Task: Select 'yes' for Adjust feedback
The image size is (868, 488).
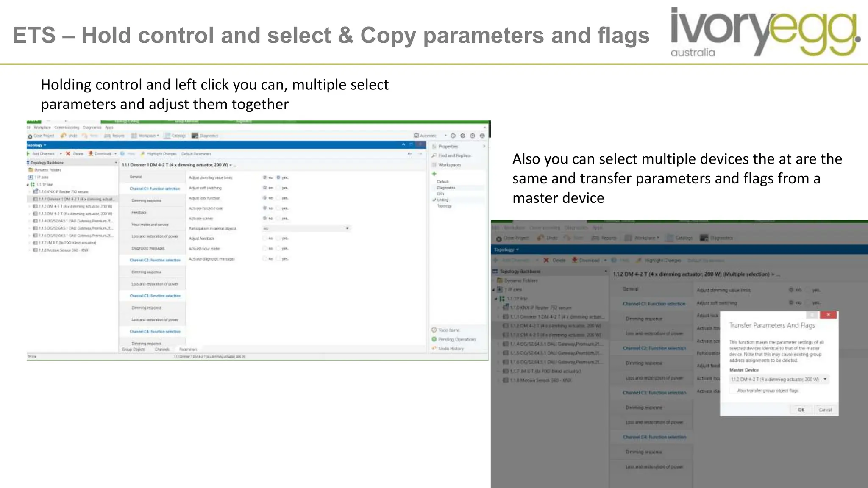Action: [x=278, y=238]
